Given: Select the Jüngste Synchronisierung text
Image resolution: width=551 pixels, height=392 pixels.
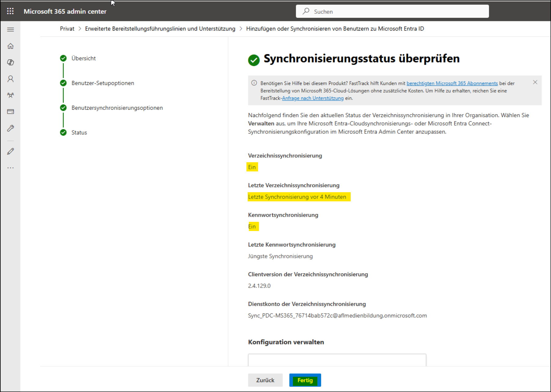Looking at the screenshot, I should click(x=280, y=256).
